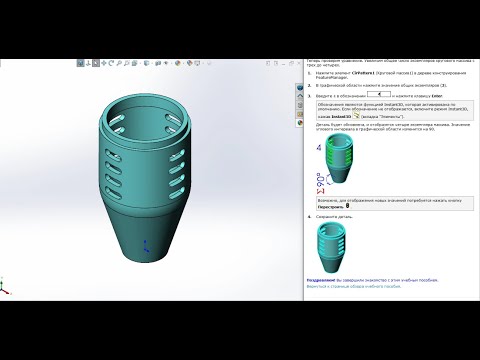Screen dimensions: 480x360
Task: Open View Settings monitor icon
Action: tap(197, 63)
